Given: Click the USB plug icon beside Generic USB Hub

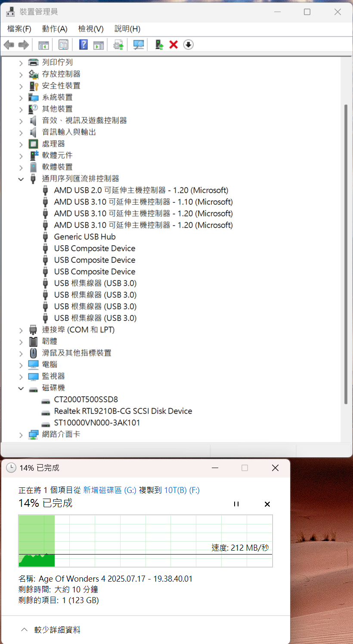Looking at the screenshot, I should click(x=45, y=237).
